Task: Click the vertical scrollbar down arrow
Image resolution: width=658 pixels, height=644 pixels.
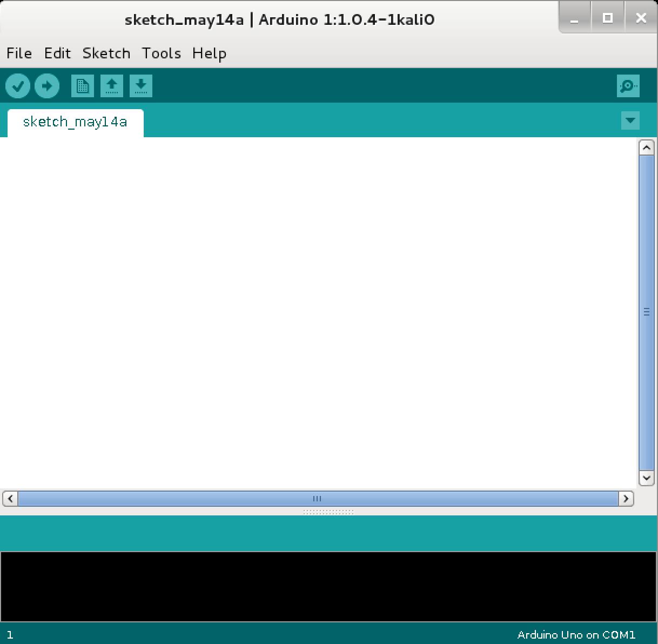Action: tap(646, 478)
